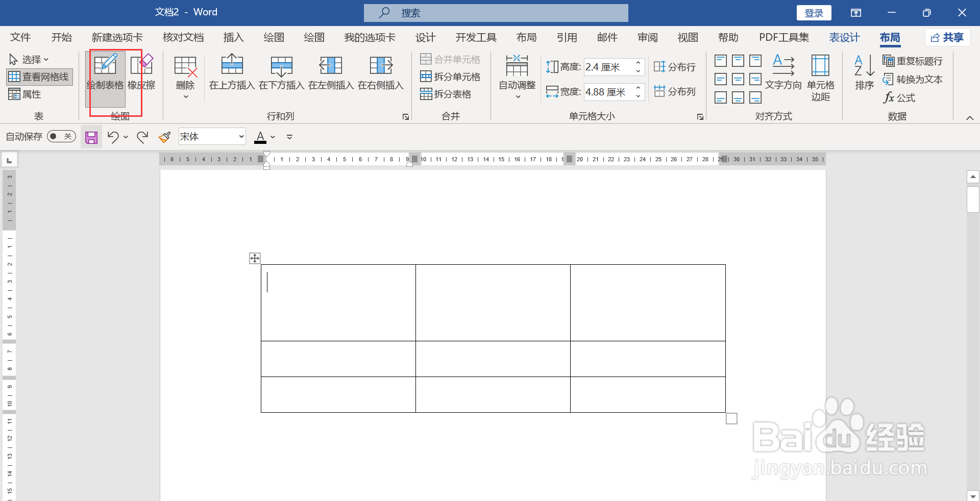
Task: Click Split Cells (拆分单元格)
Action: pos(450,77)
